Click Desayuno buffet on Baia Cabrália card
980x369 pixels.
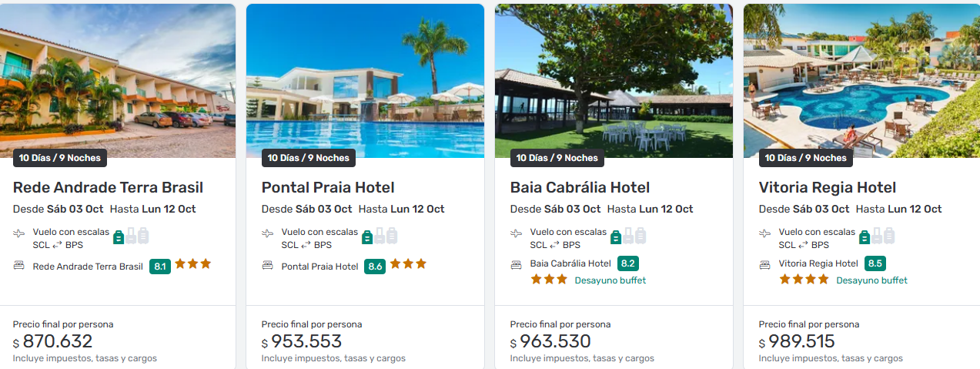point(610,280)
